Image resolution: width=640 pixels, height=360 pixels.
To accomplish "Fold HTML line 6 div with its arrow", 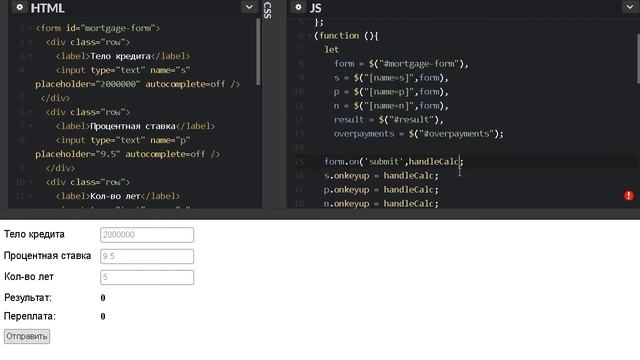I will pos(31,112).
